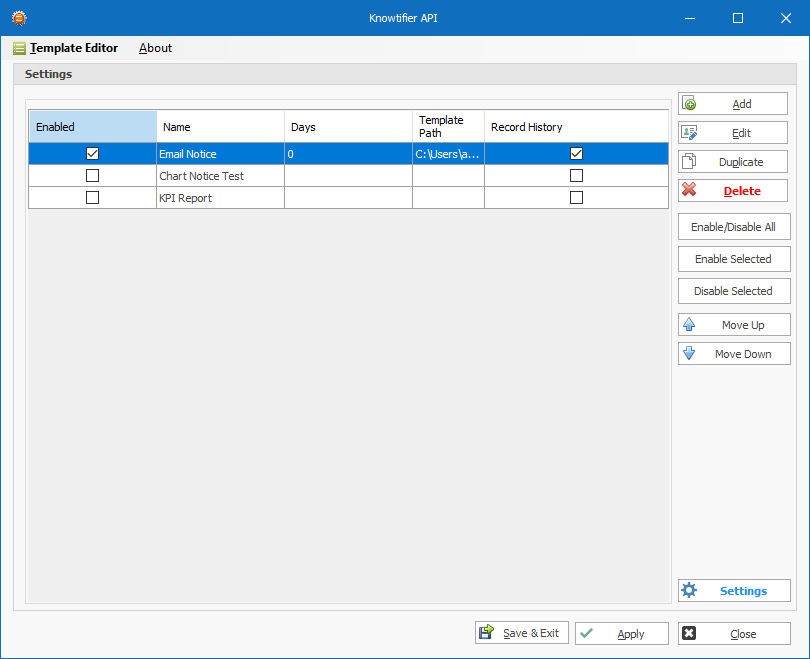Uncheck Record History for Email Notice

pos(577,153)
